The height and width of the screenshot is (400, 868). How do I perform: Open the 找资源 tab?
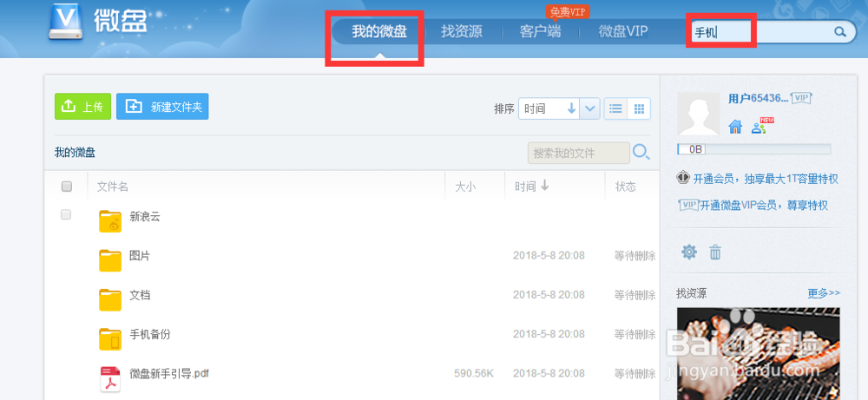pyautogui.click(x=462, y=31)
